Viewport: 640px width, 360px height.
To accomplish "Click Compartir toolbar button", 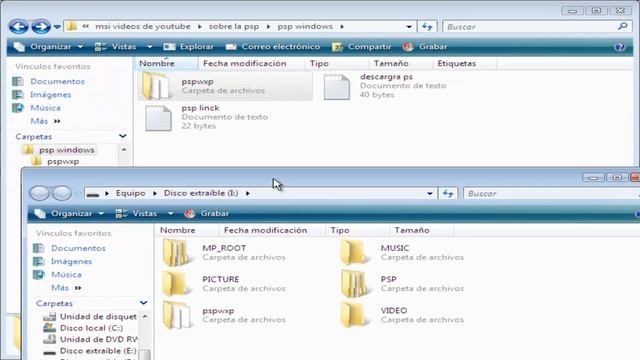I will [x=361, y=47].
